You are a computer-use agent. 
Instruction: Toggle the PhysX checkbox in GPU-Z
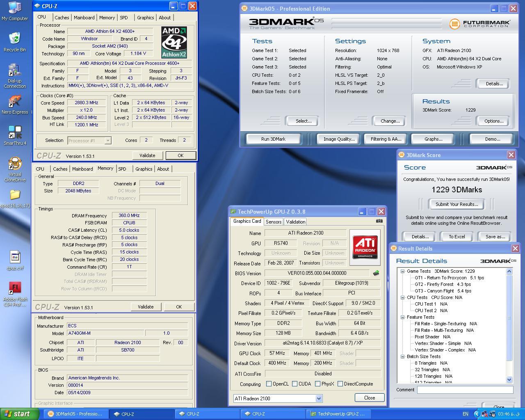click(317, 384)
